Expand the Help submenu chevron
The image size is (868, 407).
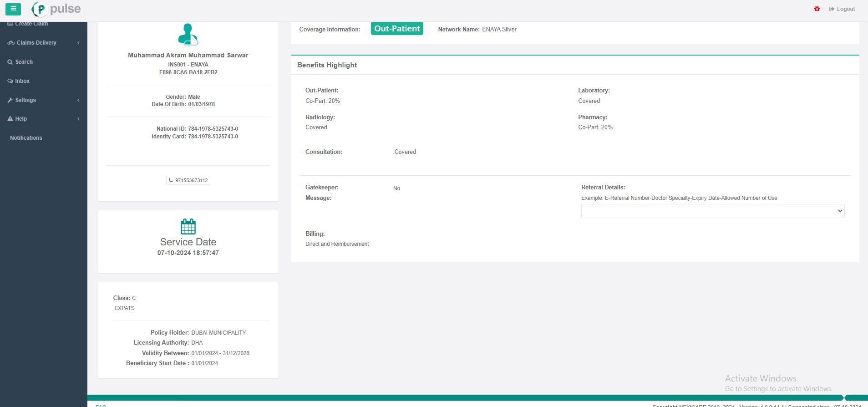[x=78, y=119]
